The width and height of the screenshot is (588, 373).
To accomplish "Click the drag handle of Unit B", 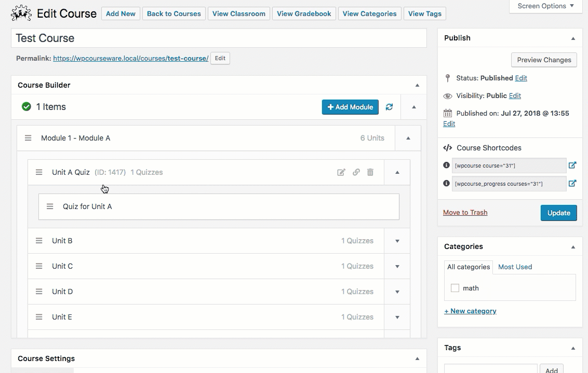I will [x=39, y=241].
